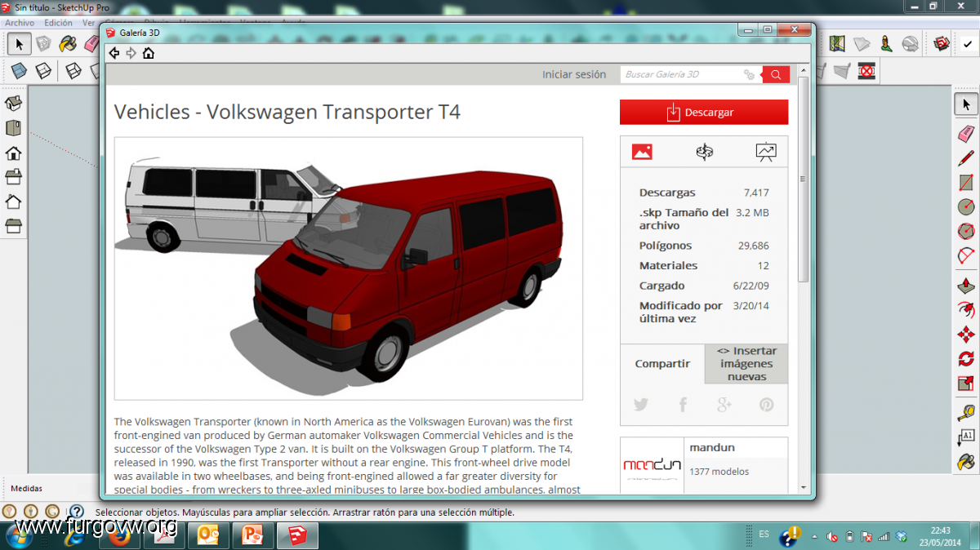Select the pink Eraser in top toolbar
The height and width of the screenshot is (550, 980).
pos(91,44)
